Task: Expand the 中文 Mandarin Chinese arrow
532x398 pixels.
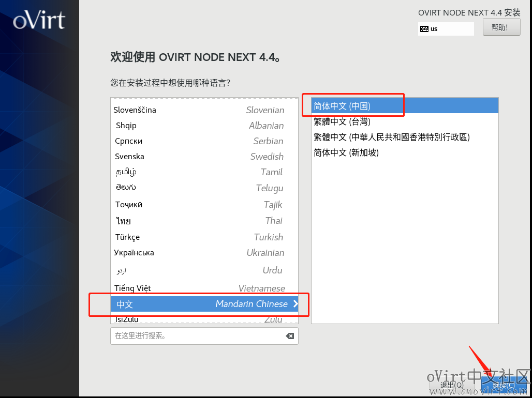Action: tap(295, 304)
